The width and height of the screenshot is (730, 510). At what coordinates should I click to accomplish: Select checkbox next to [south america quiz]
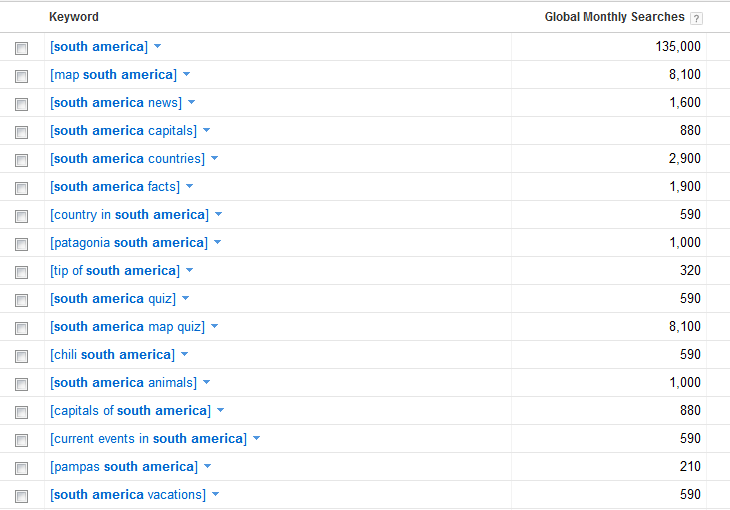tap(21, 300)
